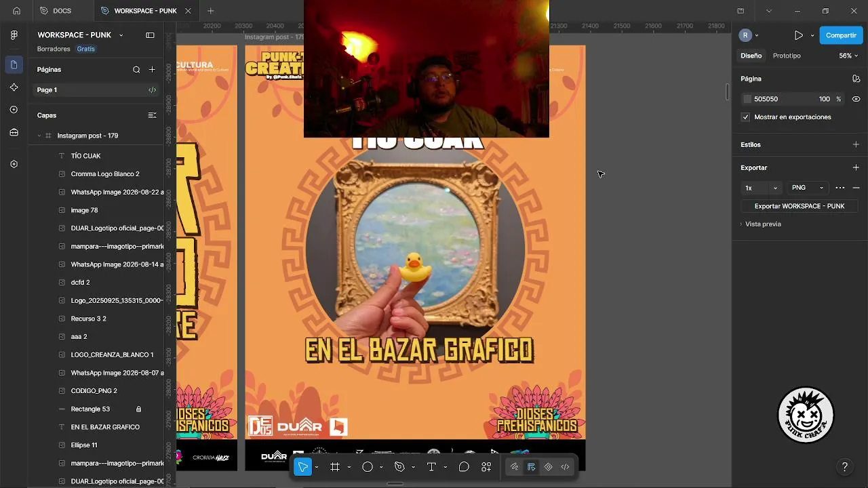Select the Ellipse shape tool

[x=368, y=467]
